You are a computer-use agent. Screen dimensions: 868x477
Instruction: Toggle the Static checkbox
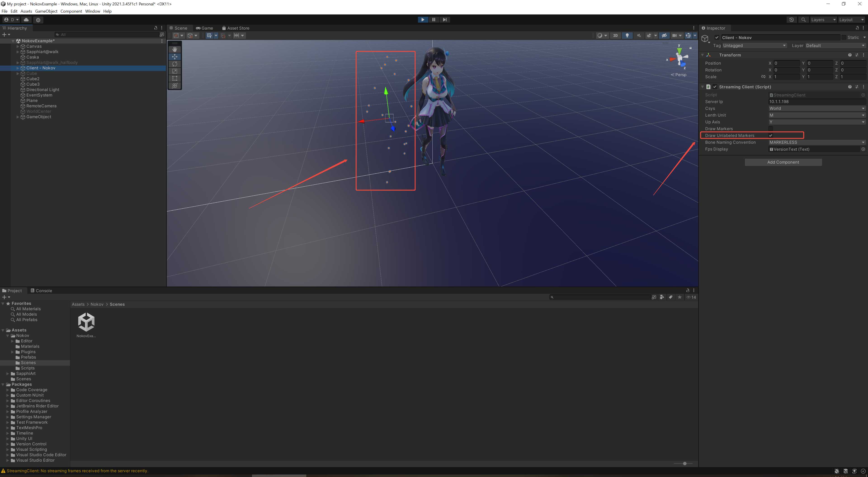pyautogui.click(x=844, y=38)
